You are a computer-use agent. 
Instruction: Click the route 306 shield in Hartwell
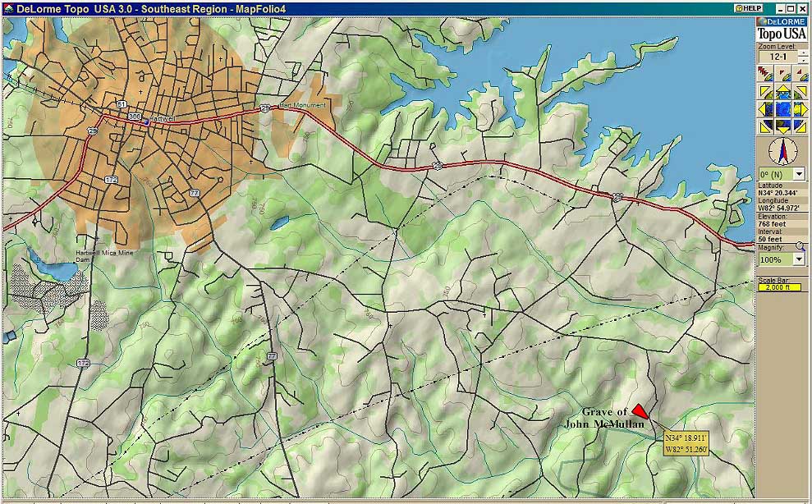[134, 117]
